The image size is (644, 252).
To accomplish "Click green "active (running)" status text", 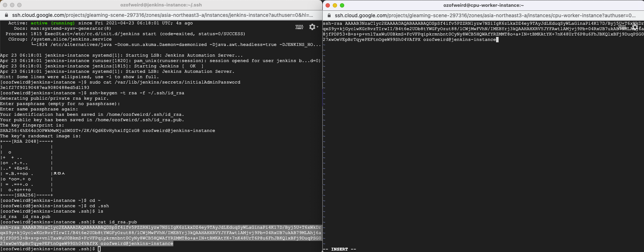I will coord(53,23).
